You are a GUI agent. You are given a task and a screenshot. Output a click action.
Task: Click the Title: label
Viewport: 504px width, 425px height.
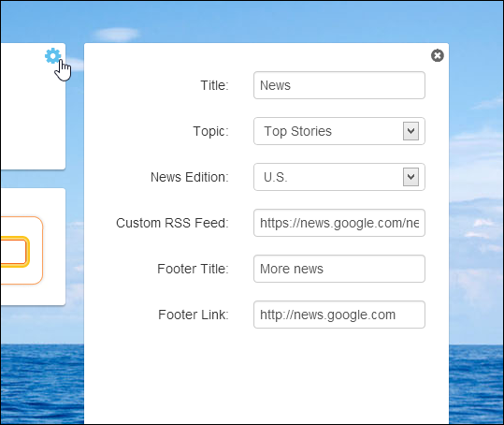click(x=214, y=85)
